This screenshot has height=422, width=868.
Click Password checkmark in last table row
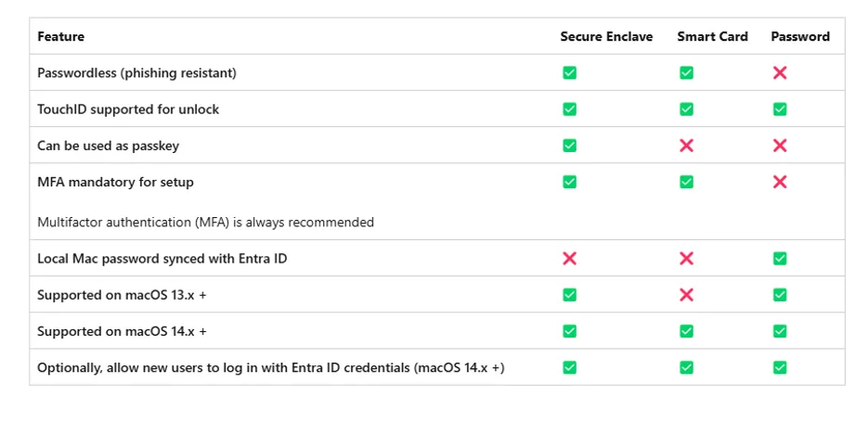coord(780,367)
